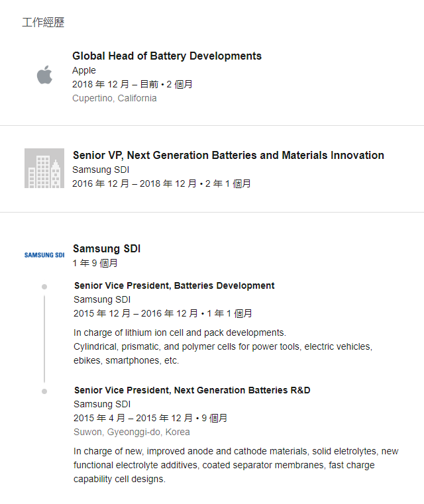Open Senior VP, Next Generation Batteries and Materials Innovation
Viewport: 424px width, 504px height.
point(229,155)
